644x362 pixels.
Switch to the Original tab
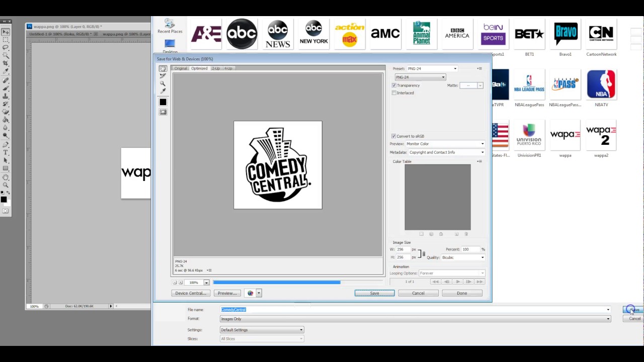(181, 68)
